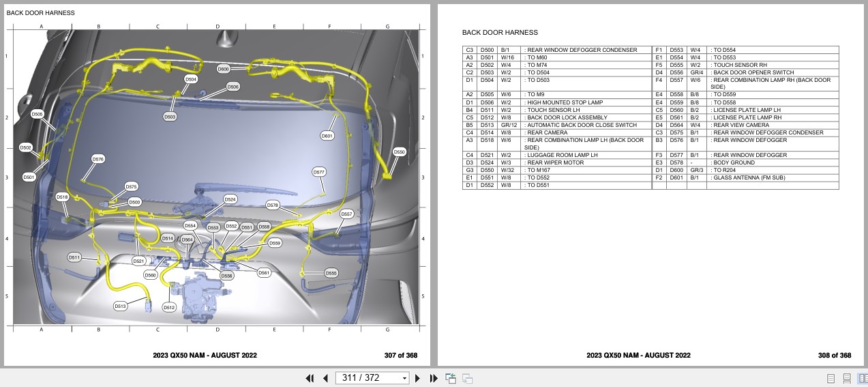Click the 'TO M167' table entry
The height and width of the screenshot is (387, 868).
coord(539,170)
